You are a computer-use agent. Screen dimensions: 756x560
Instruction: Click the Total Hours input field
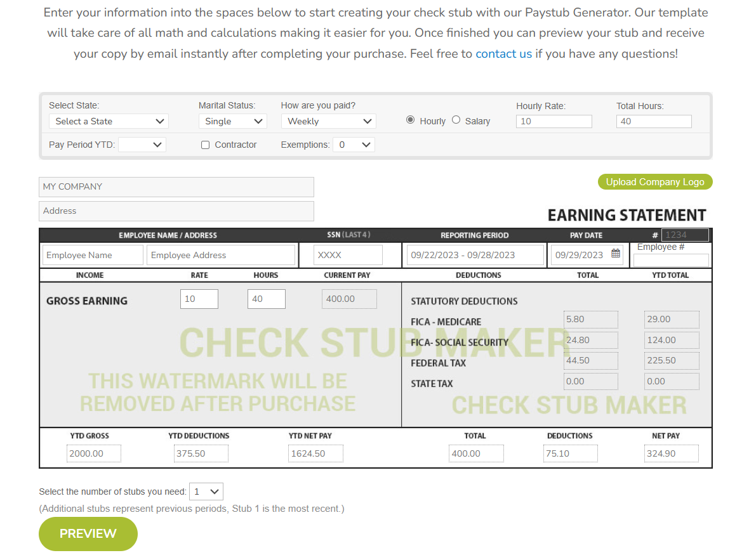pyautogui.click(x=654, y=120)
